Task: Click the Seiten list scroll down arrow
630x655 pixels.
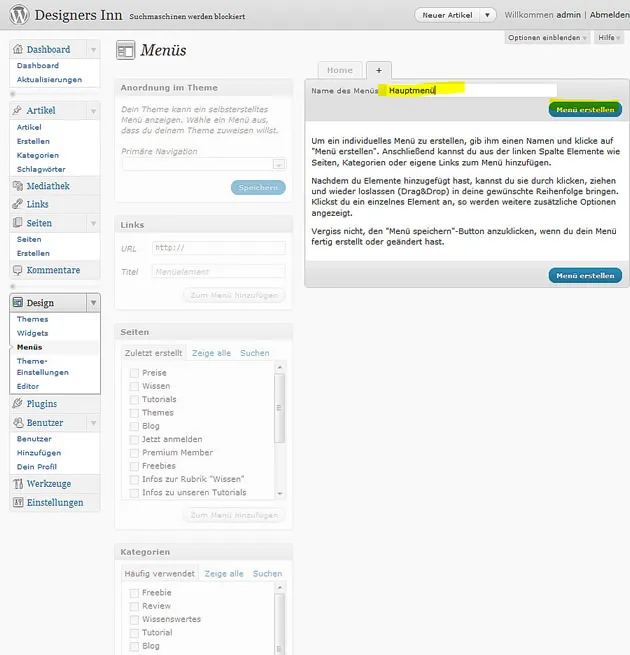Action: click(x=280, y=493)
